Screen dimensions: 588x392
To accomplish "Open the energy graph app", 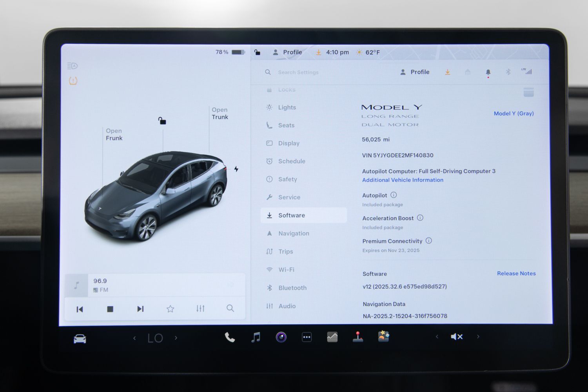I will coord(332,337).
